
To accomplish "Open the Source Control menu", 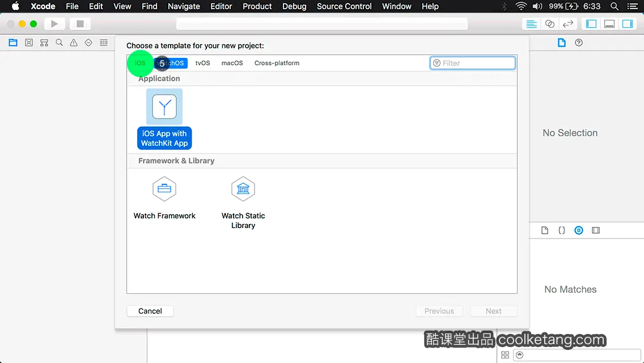I will 344,6.
